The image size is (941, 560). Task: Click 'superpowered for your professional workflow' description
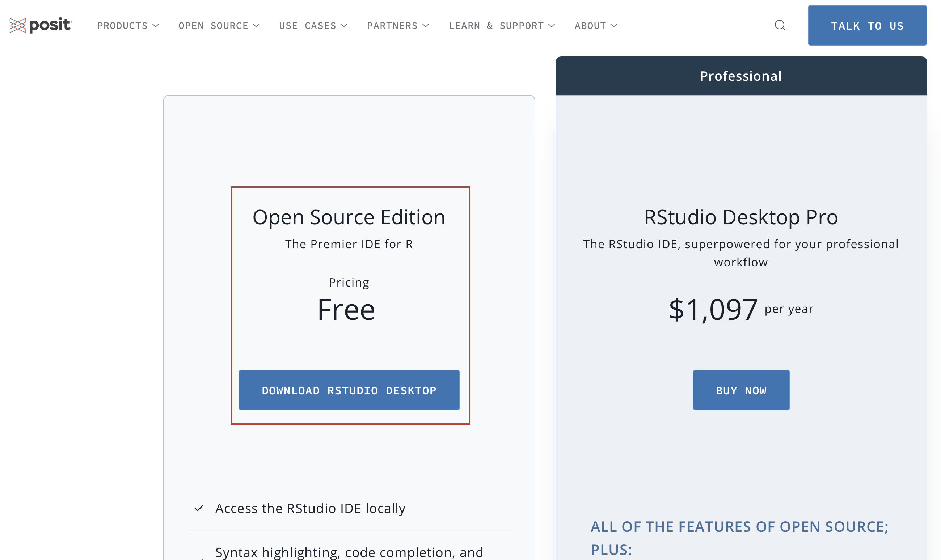[x=740, y=253]
